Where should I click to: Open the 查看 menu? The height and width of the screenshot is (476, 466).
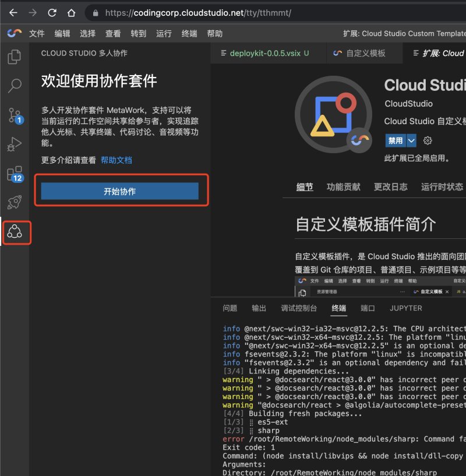coord(113,33)
